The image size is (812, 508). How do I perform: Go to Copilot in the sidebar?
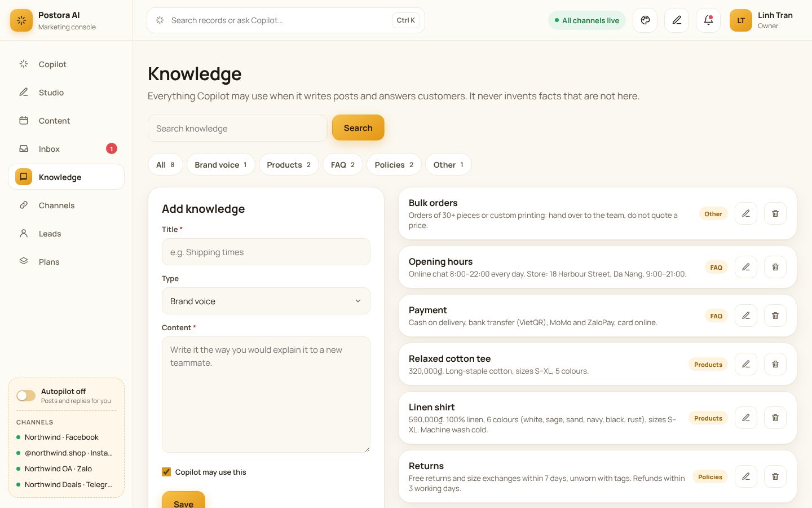point(66,64)
